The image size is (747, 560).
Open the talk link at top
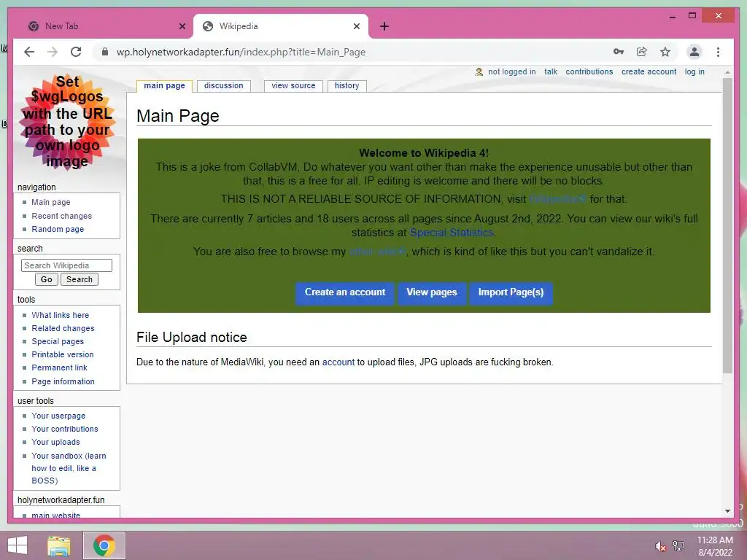[551, 72]
